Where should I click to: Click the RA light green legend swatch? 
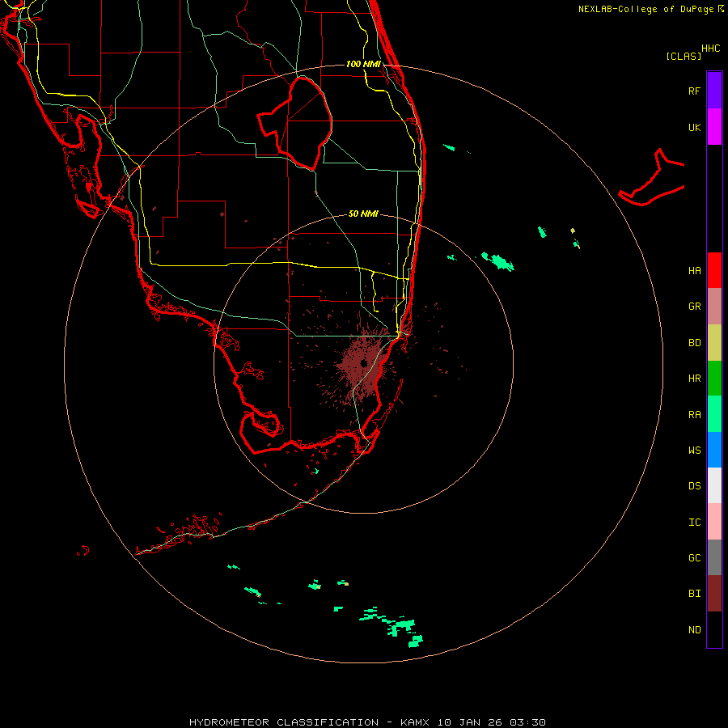(x=714, y=414)
